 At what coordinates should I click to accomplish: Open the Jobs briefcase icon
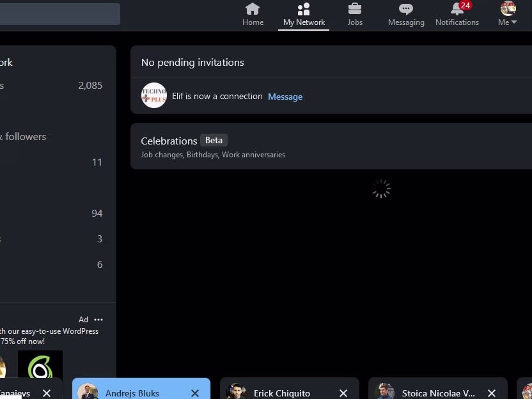click(x=354, y=9)
